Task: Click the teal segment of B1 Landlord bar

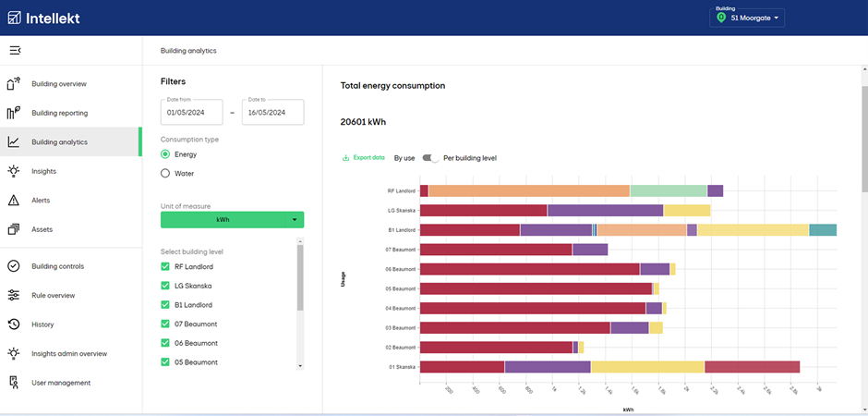Action: (822, 230)
